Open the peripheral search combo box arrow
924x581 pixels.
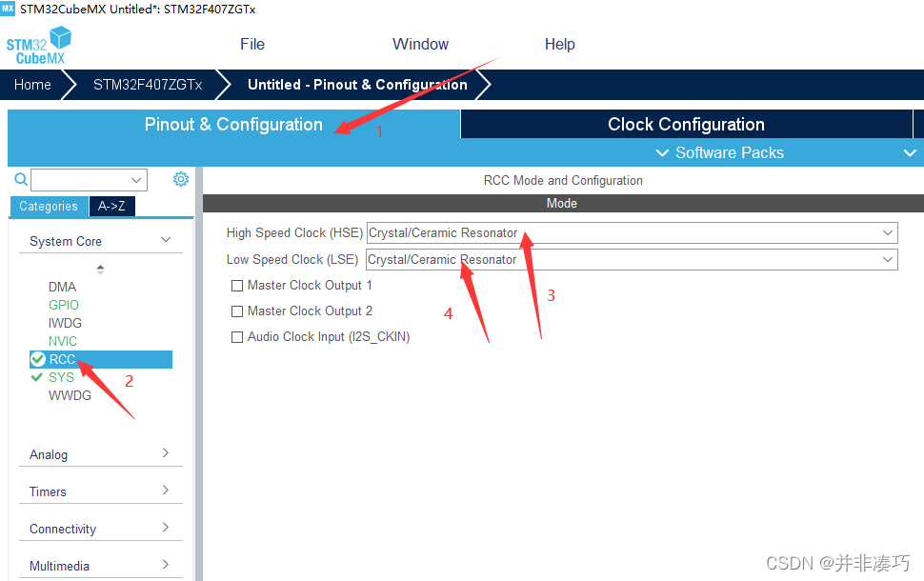coord(136,180)
